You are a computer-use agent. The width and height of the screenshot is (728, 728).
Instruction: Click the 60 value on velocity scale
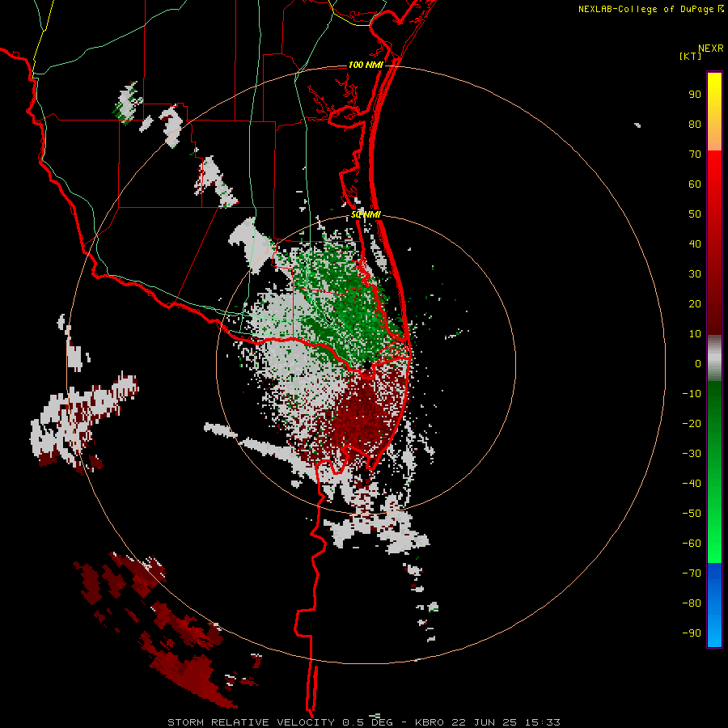point(695,184)
